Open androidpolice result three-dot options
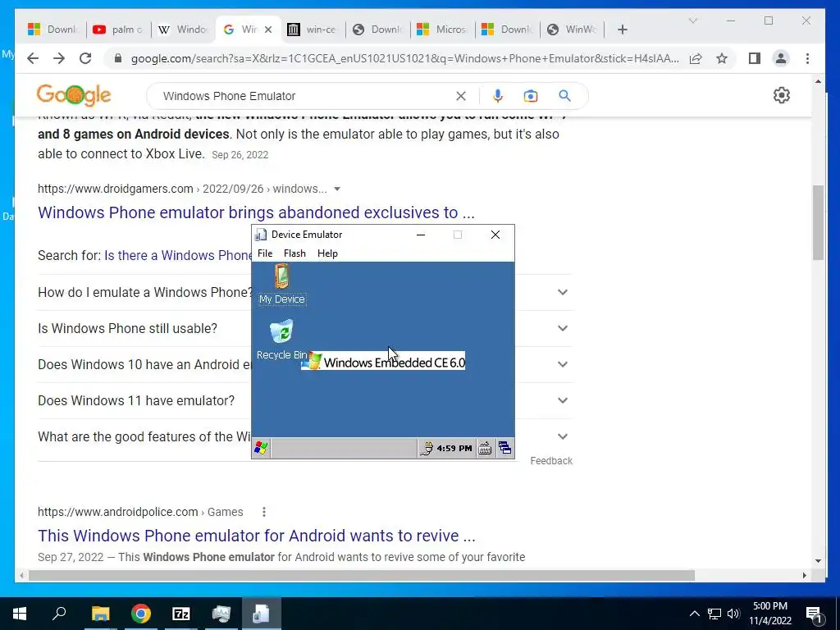The height and width of the screenshot is (630, 840). pos(263,512)
